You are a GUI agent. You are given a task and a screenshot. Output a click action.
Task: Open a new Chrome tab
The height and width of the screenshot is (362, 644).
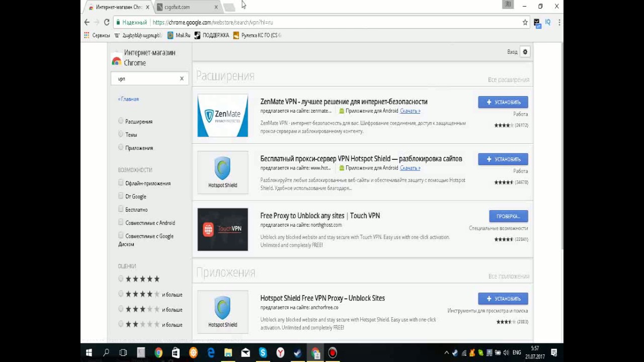point(229,7)
